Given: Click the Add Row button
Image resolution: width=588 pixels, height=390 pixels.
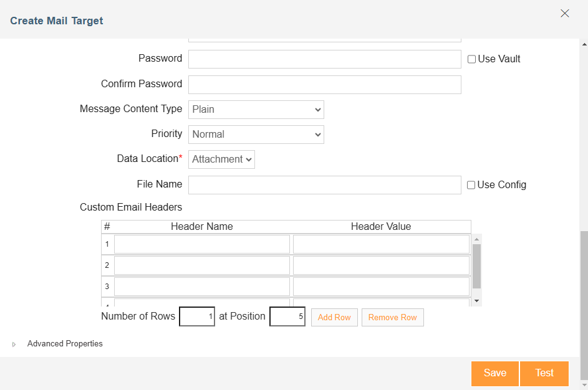Looking at the screenshot, I should click(x=334, y=317).
